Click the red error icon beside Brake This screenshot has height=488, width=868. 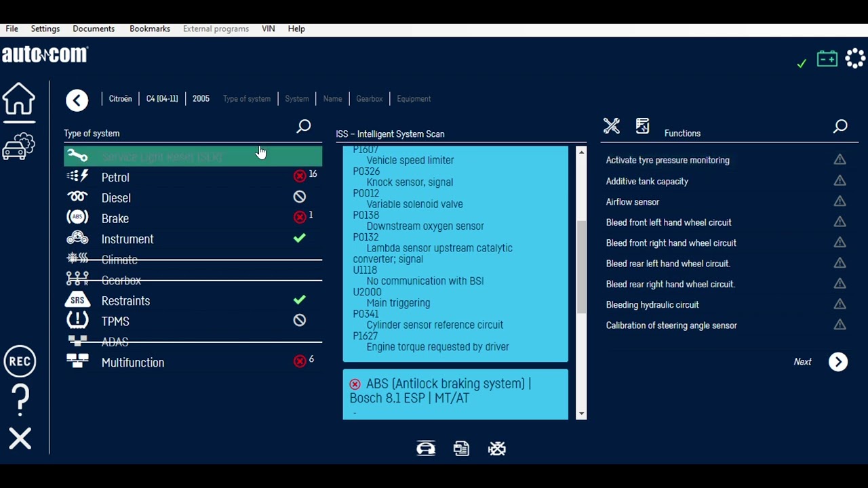click(300, 218)
